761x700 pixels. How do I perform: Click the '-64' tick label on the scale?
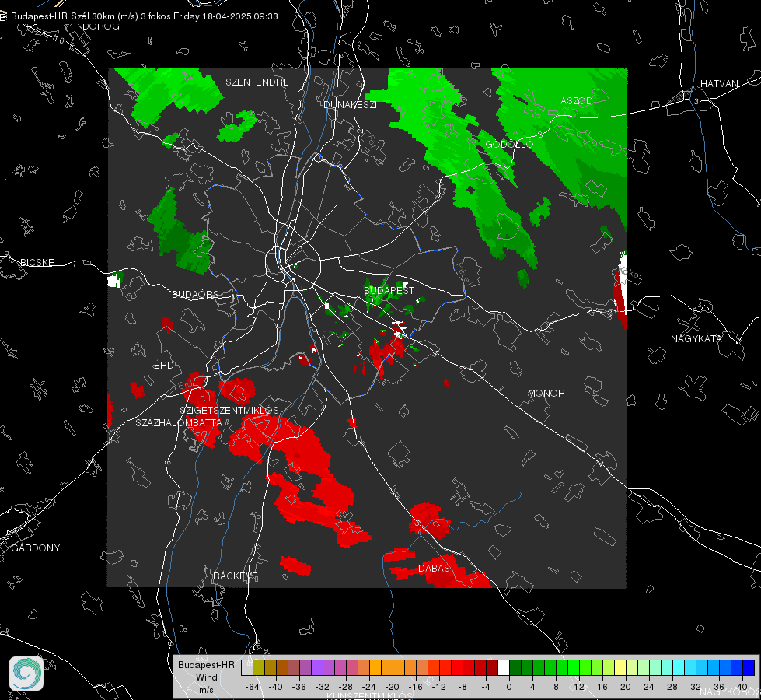(253, 687)
